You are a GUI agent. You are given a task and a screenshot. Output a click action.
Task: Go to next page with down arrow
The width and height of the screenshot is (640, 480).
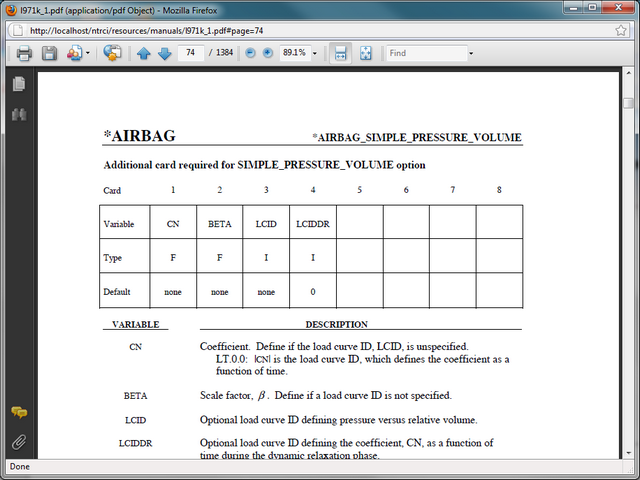pos(165,53)
